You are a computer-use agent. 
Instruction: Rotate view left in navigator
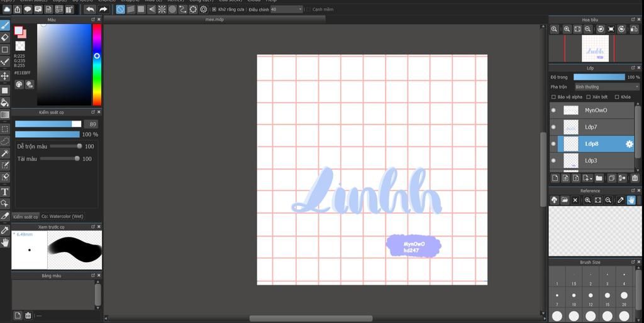click(x=601, y=29)
